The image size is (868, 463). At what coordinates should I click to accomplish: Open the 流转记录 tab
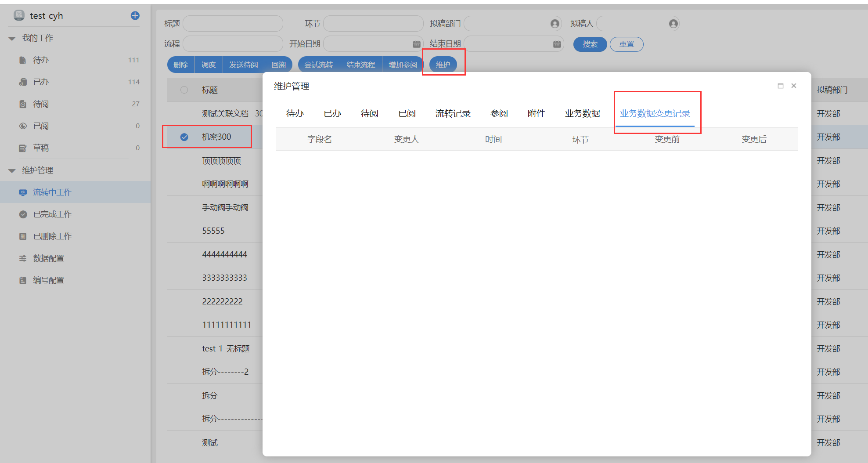point(453,114)
